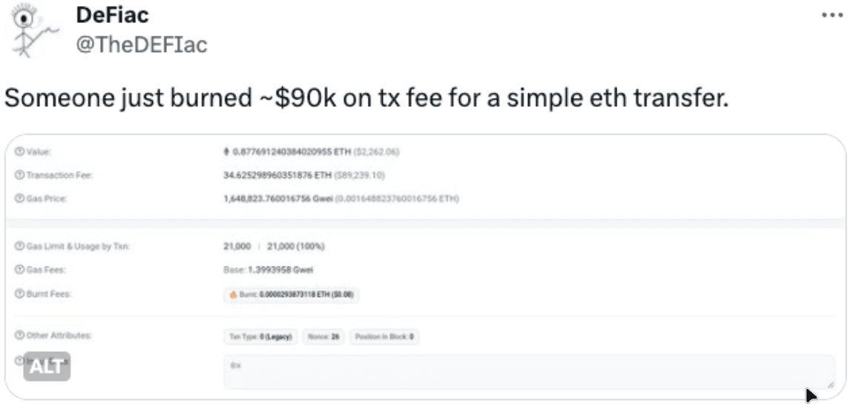868x409 pixels.
Task: Click the Ethereum diamond icon before the value
Action: click(227, 152)
